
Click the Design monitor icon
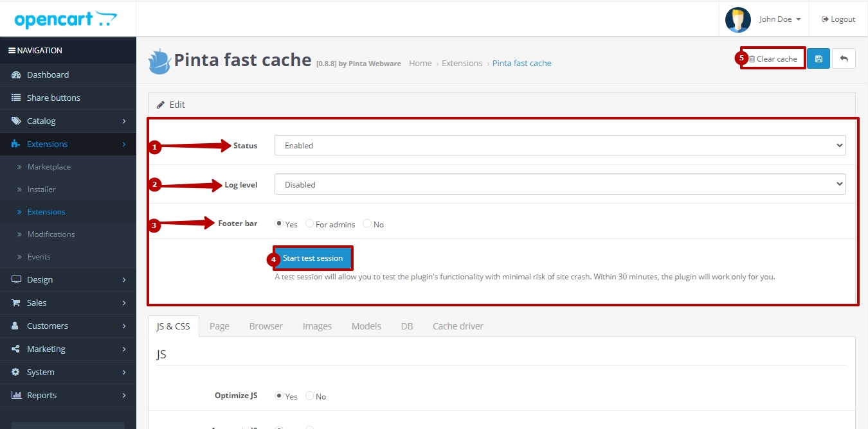coord(16,279)
